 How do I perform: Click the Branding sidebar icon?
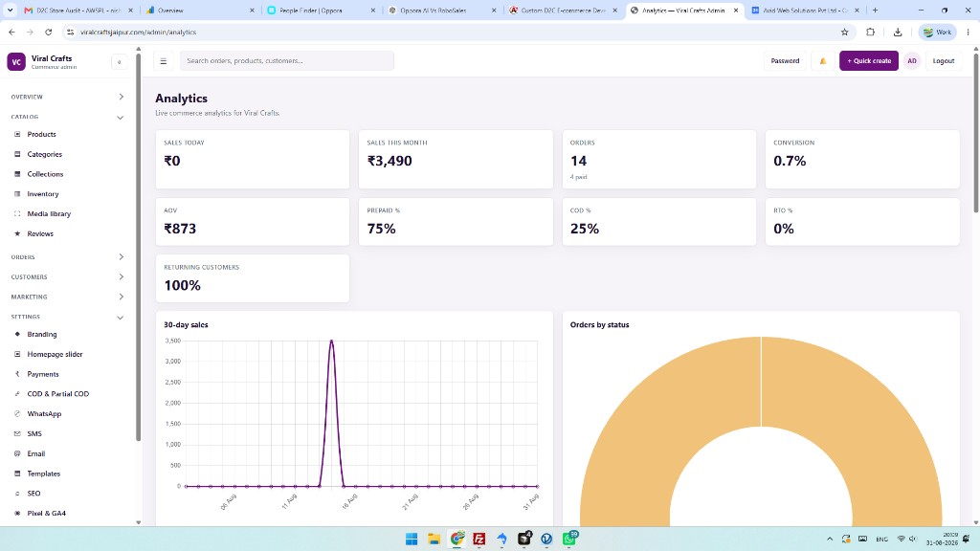pos(17,334)
